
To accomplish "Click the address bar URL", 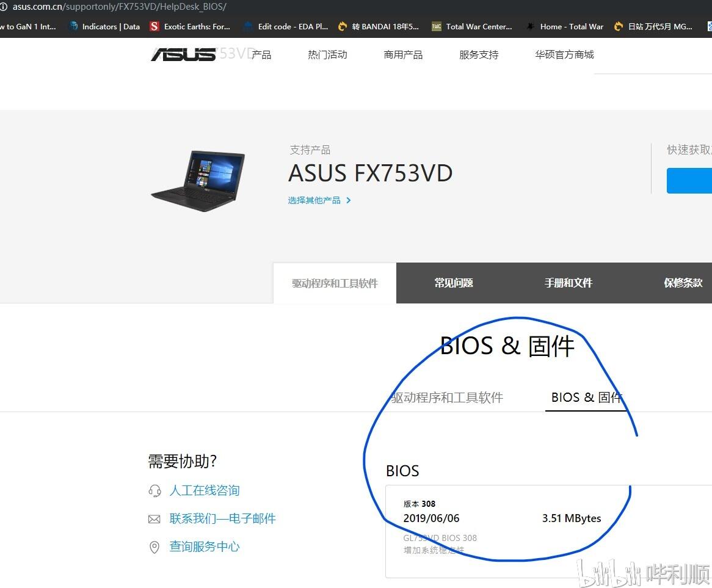I will point(119,7).
